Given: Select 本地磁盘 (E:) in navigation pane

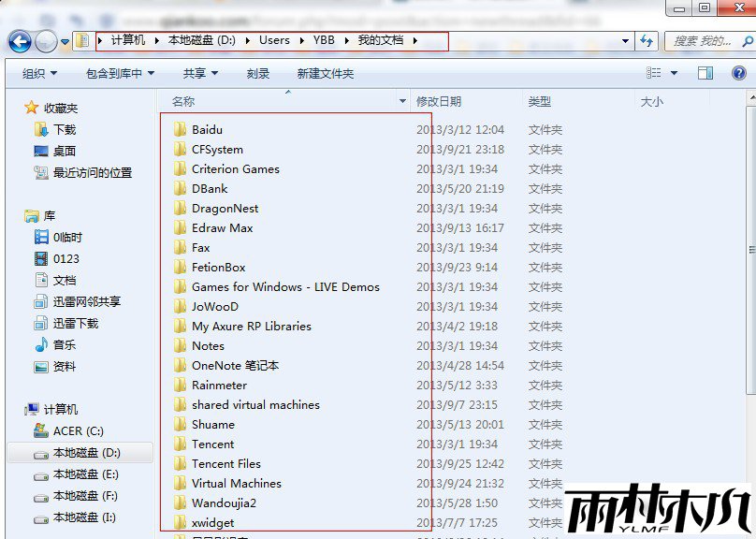Looking at the screenshot, I should (85, 474).
